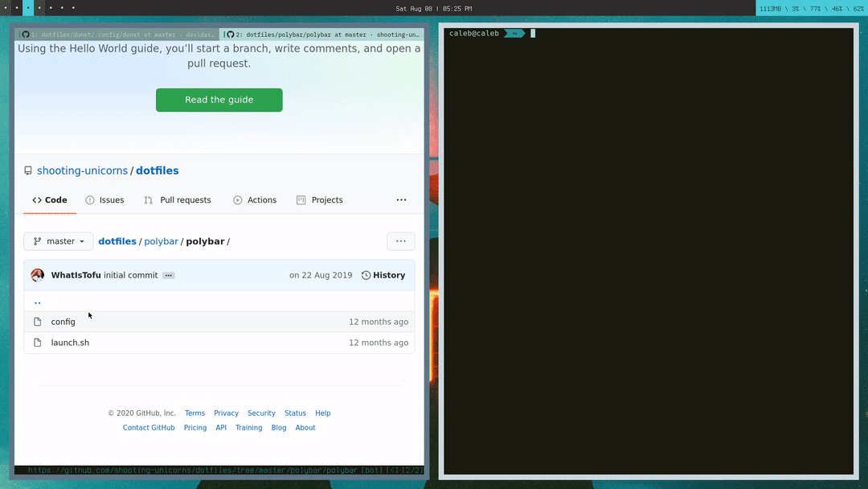
Task: Go to dotfiles in the breadcrumb path
Action: click(117, 241)
